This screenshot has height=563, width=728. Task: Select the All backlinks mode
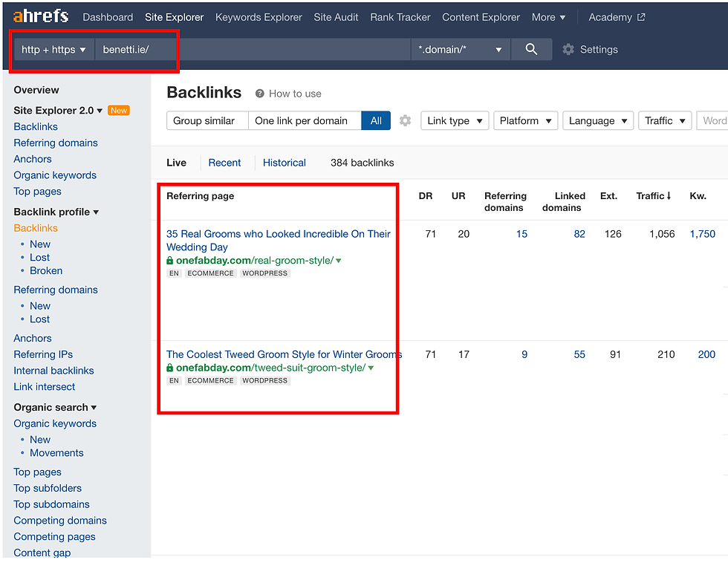(376, 120)
